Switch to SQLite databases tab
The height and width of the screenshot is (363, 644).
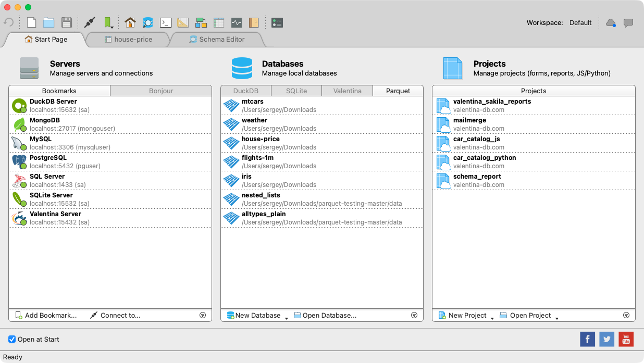[296, 91]
